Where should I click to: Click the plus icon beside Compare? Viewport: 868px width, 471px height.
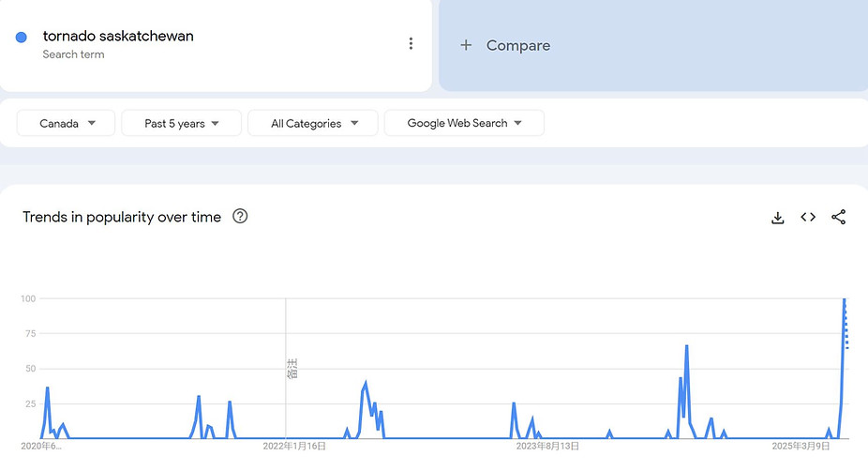[x=466, y=45]
